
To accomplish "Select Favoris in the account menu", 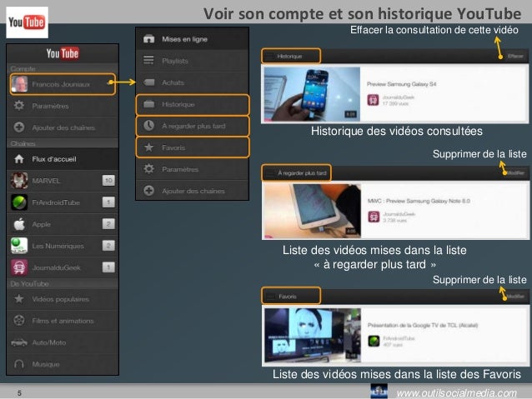I will (x=193, y=147).
